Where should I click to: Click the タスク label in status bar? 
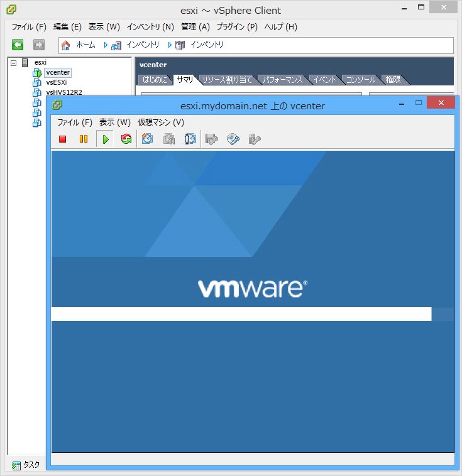point(31,465)
